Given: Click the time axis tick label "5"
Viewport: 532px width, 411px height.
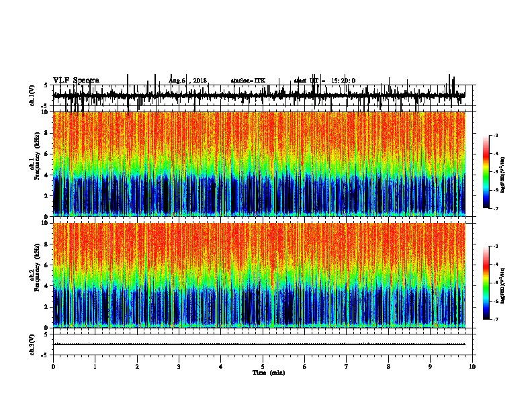Looking at the screenshot, I should click(263, 366).
